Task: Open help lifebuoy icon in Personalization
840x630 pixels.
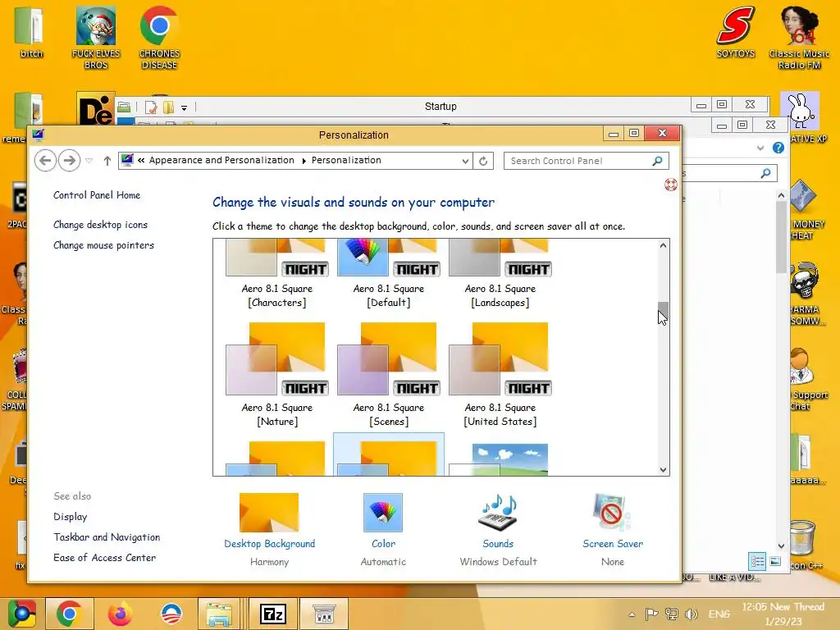Action: [x=671, y=185]
